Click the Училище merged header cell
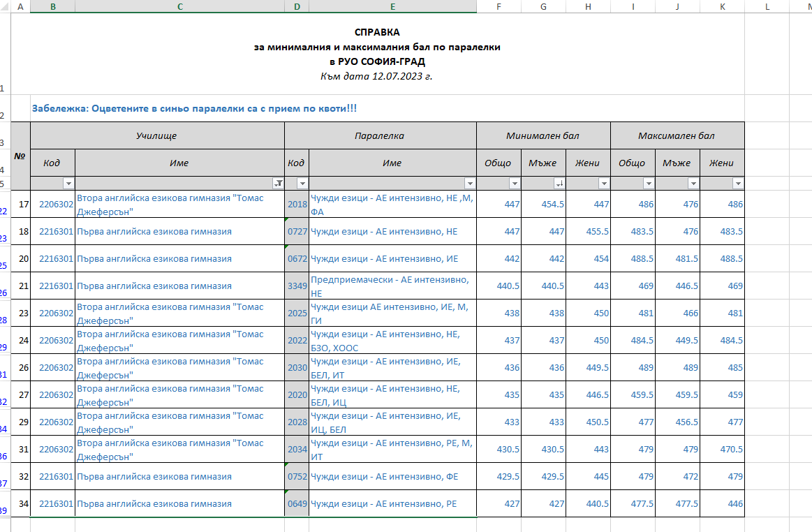 point(157,135)
